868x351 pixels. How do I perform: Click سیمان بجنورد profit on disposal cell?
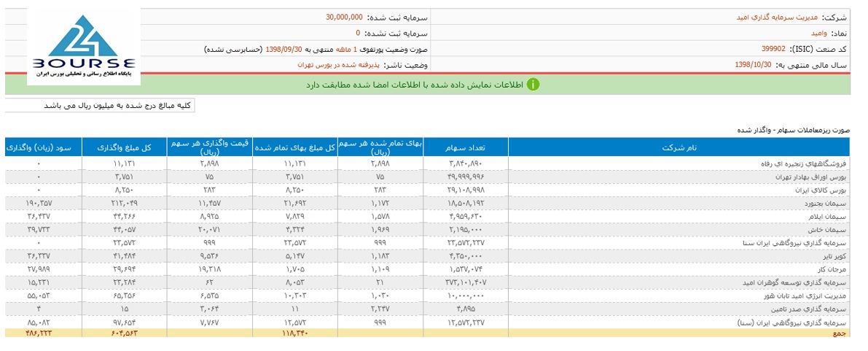coord(43,204)
